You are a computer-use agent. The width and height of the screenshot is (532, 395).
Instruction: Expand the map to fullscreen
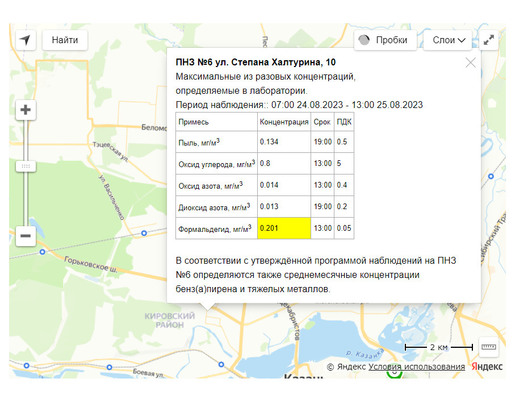489,40
